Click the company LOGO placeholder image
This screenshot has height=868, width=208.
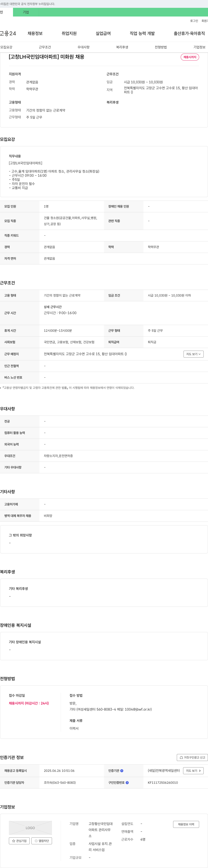point(30,828)
